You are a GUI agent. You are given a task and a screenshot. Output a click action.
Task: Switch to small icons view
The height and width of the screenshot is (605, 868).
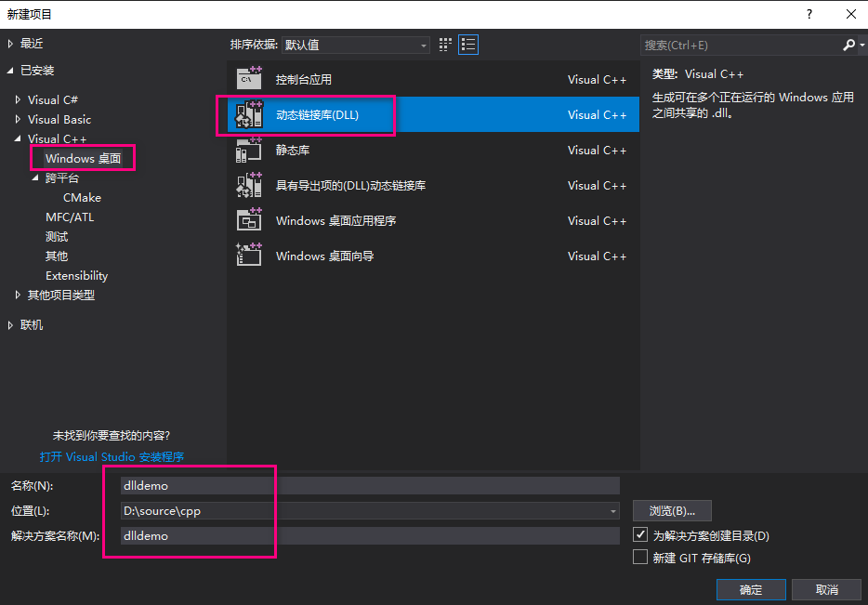pyautogui.click(x=445, y=45)
